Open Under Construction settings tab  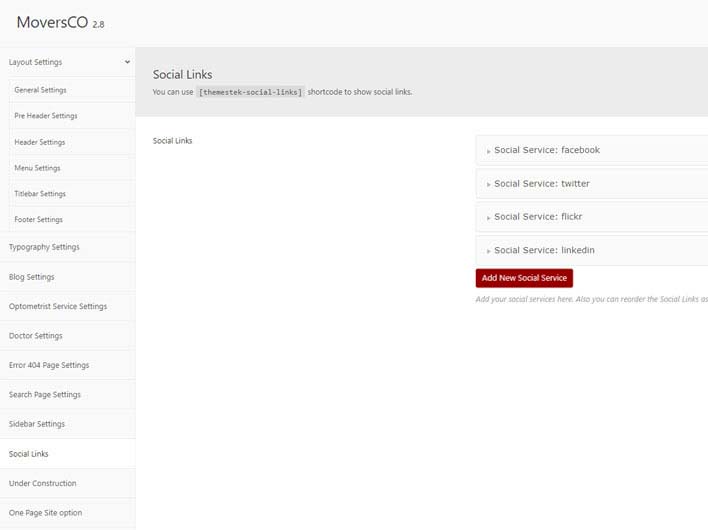pyautogui.click(x=42, y=483)
